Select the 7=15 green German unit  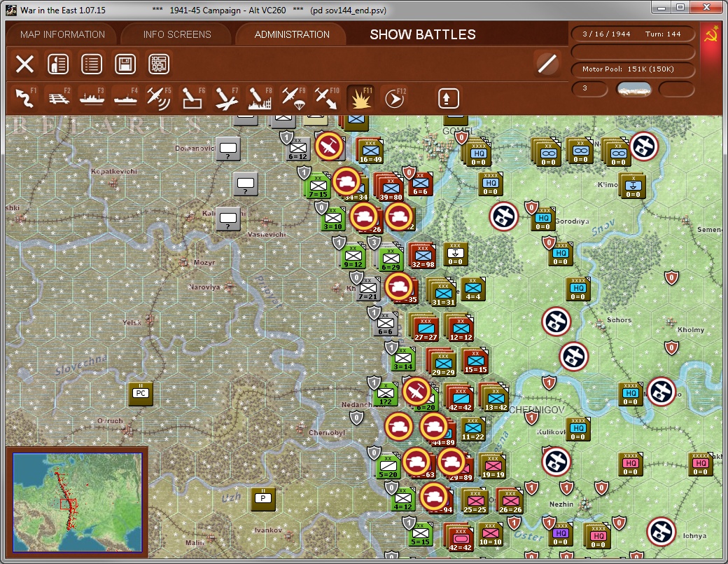318,186
